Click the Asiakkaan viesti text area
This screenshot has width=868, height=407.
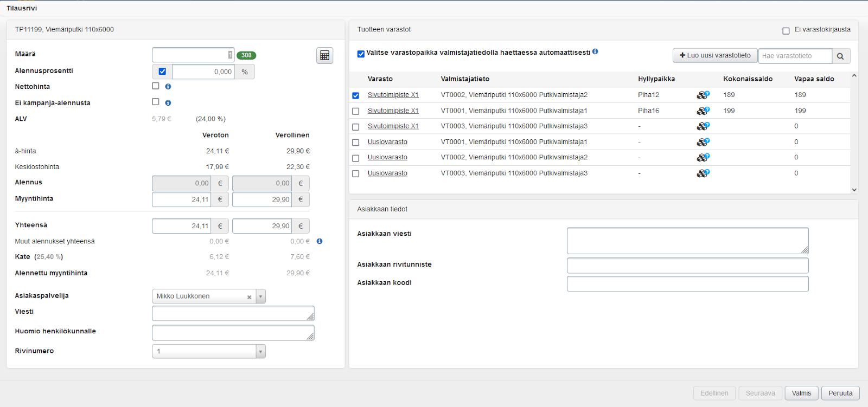pyautogui.click(x=687, y=241)
